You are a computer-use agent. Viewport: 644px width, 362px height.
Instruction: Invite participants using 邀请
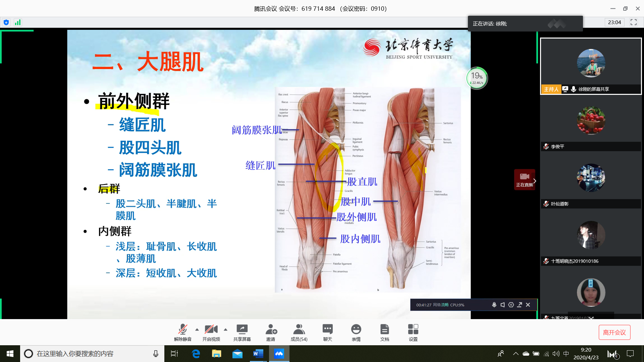click(x=271, y=332)
